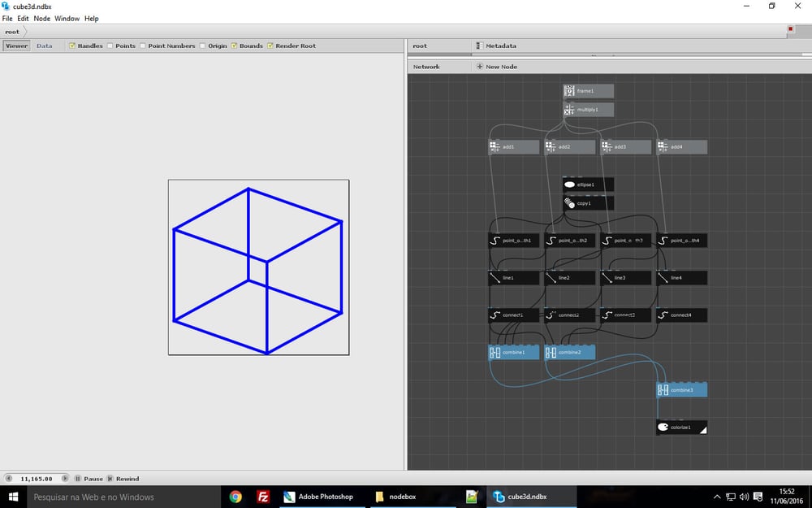Enable the Point Numbers checkbox
The height and width of the screenshot is (508, 812).
click(142, 46)
